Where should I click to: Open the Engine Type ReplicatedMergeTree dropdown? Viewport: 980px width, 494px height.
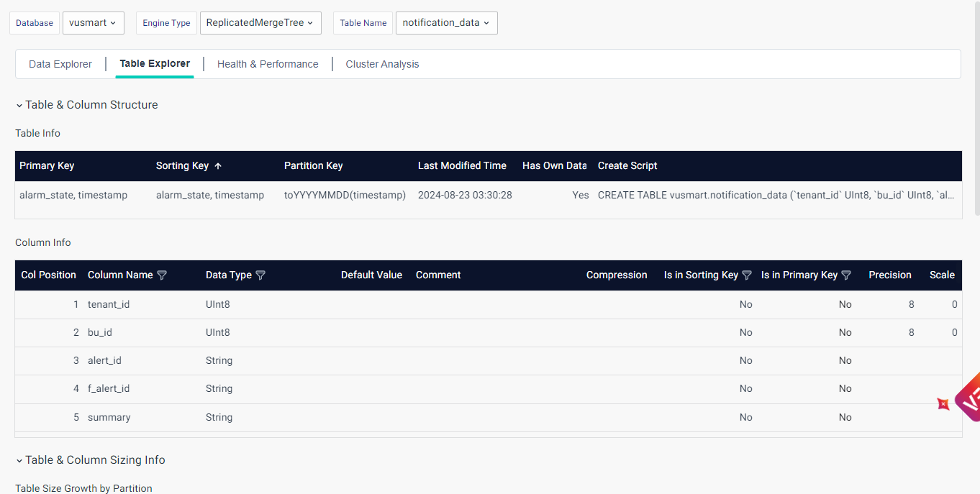[x=260, y=23]
